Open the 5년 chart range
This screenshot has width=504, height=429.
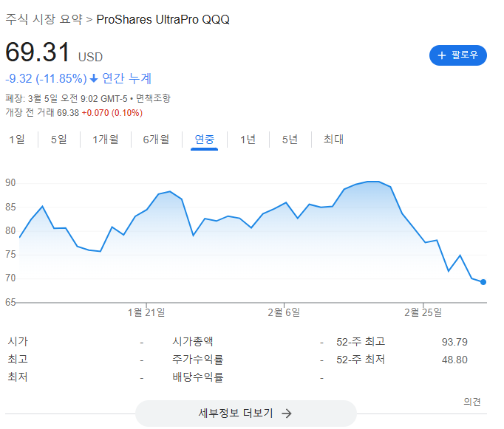pos(290,140)
